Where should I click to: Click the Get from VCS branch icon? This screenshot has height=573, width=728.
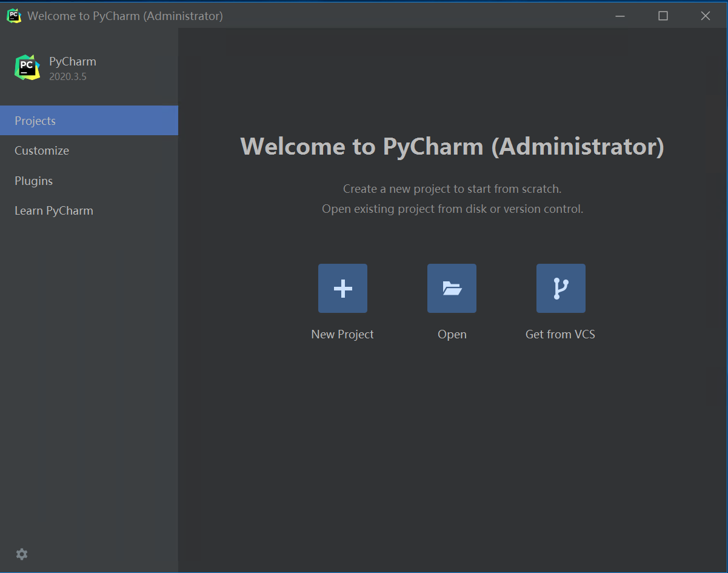point(561,289)
